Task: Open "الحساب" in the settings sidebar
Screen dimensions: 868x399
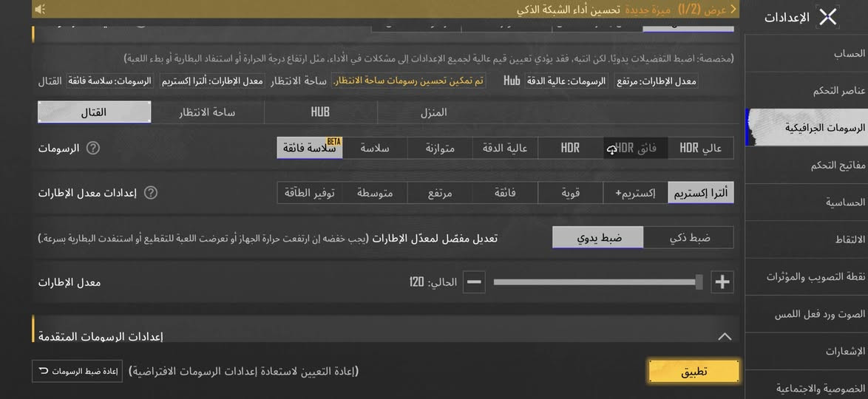Action: [806, 54]
